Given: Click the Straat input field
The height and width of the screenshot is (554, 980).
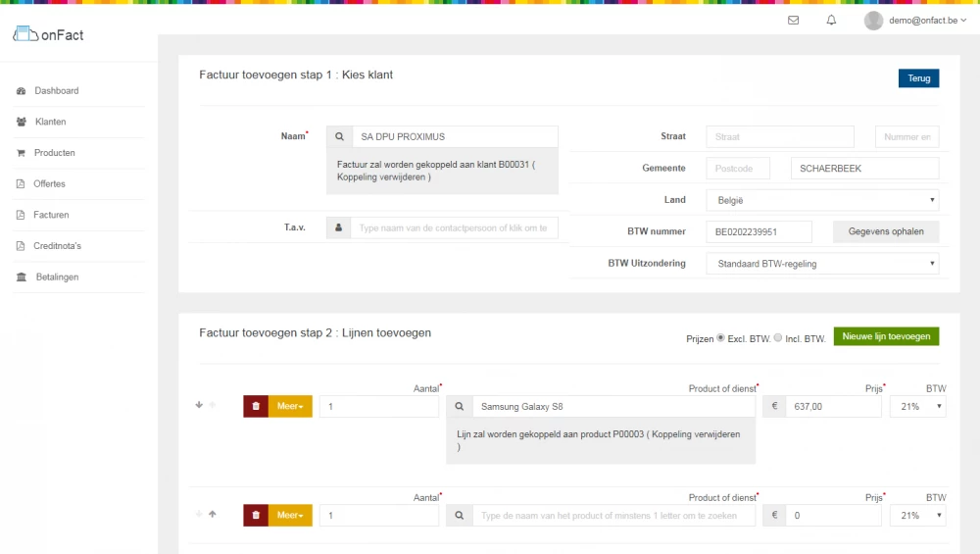Looking at the screenshot, I should pyautogui.click(x=784, y=137).
